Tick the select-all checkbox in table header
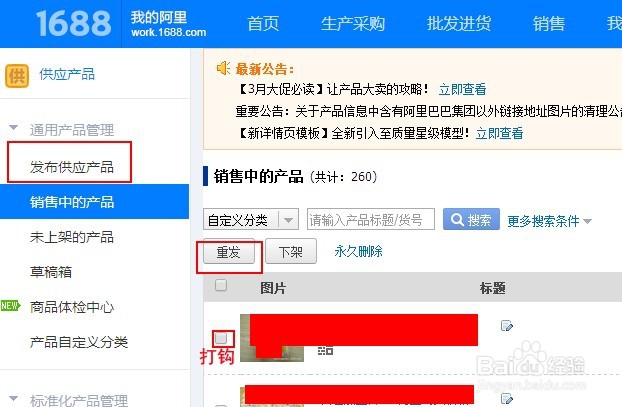 click(x=221, y=285)
